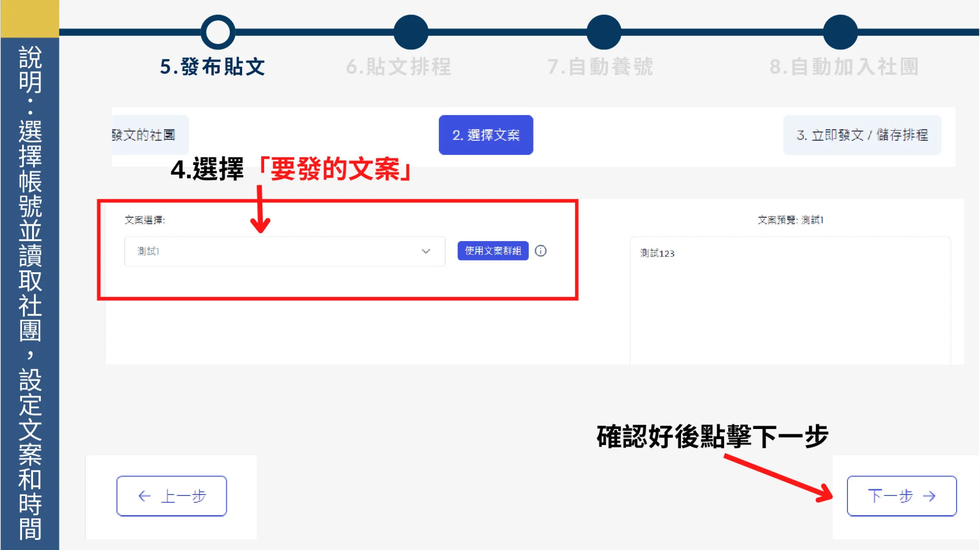Expand the 文案選擇 dropdown chevron

426,251
